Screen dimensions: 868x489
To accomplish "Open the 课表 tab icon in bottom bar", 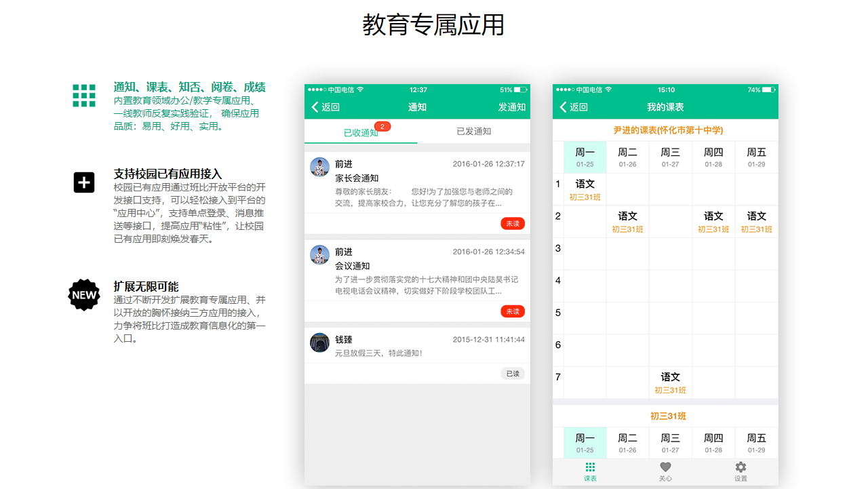I will (x=590, y=471).
